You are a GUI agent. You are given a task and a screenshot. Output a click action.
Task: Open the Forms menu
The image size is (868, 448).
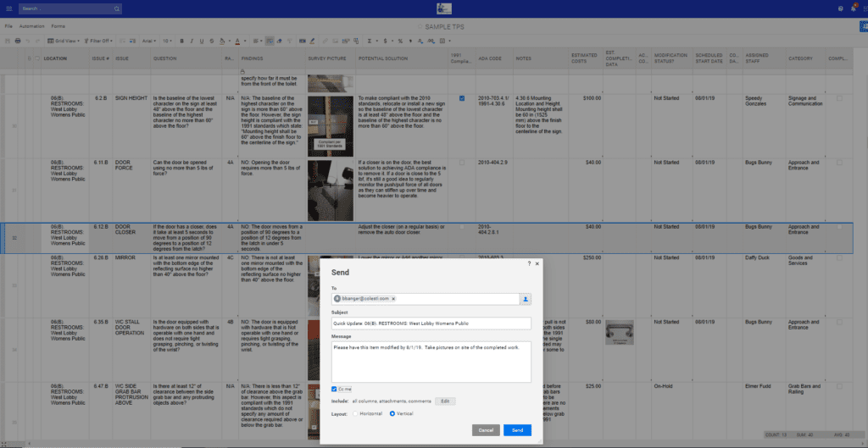[x=58, y=26]
